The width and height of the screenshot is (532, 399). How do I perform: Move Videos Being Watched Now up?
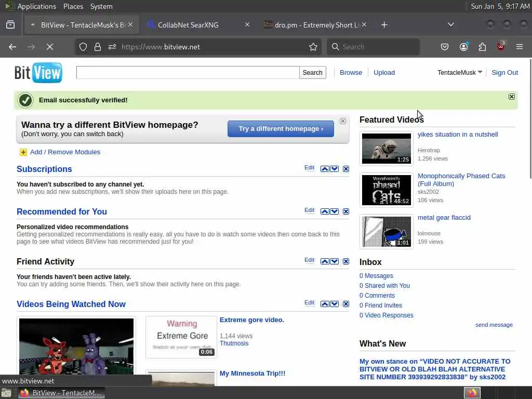coord(325,303)
